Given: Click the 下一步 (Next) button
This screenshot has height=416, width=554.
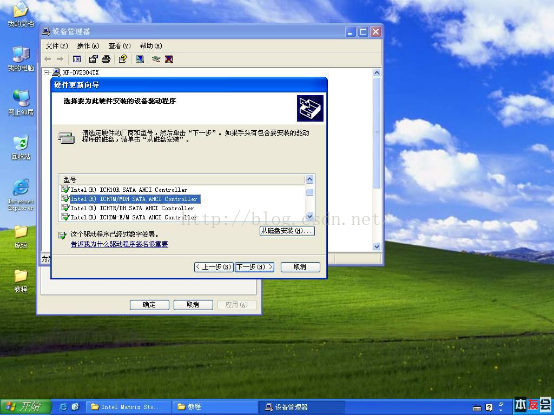Looking at the screenshot, I should tap(254, 267).
